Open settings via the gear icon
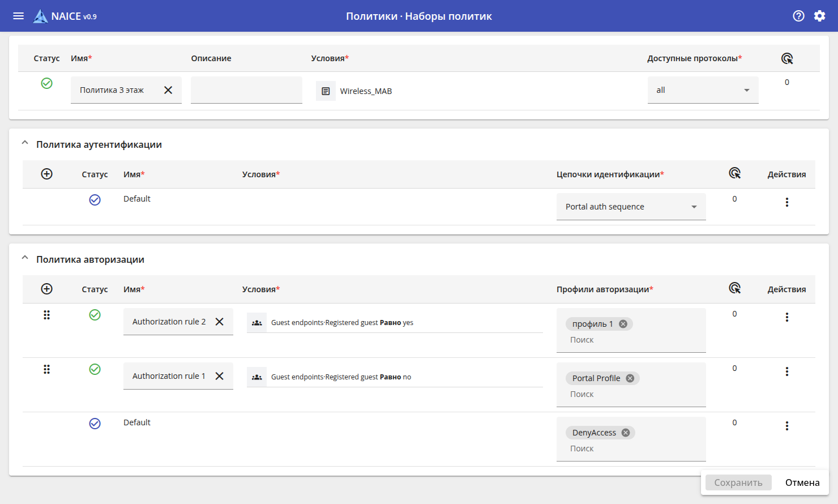The image size is (838, 504). coord(819,16)
